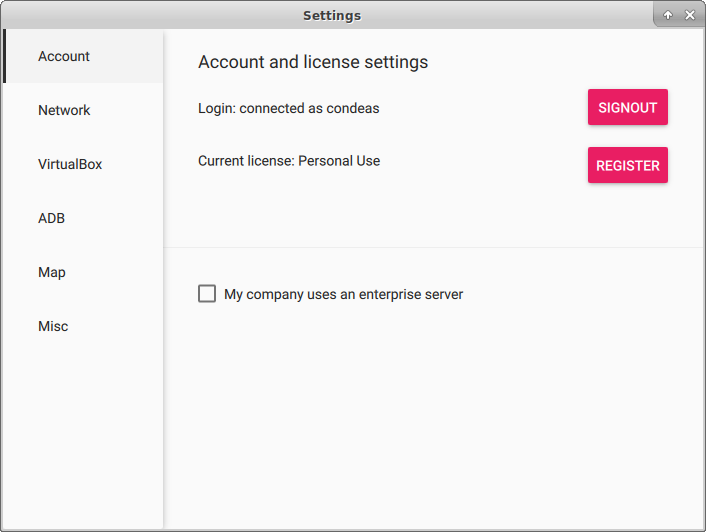Click the 'Current license: Personal Use' text

click(x=289, y=161)
